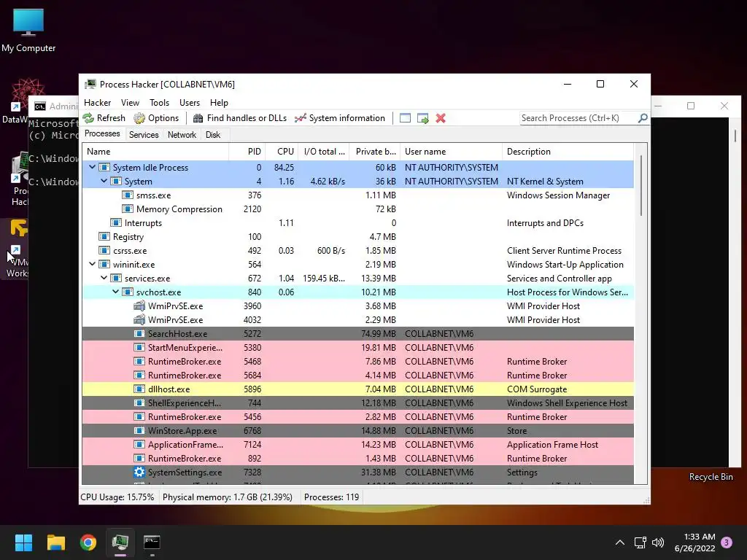This screenshot has height=560, width=747.
Task: Click the Command Prompt taskbar icon
Action: [x=152, y=542]
